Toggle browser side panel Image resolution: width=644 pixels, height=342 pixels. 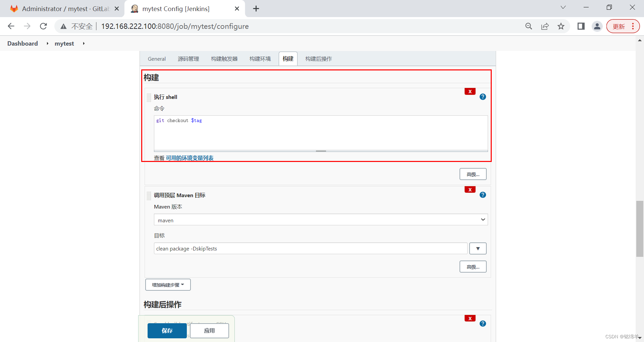(581, 26)
